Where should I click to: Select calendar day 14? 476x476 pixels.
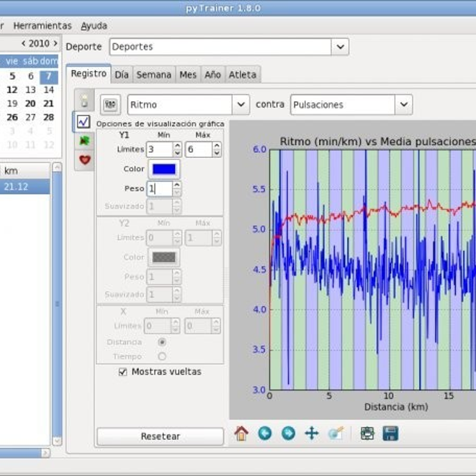click(48, 90)
